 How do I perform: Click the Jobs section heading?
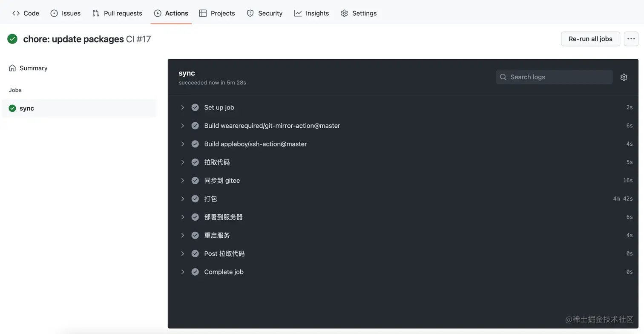[15, 90]
